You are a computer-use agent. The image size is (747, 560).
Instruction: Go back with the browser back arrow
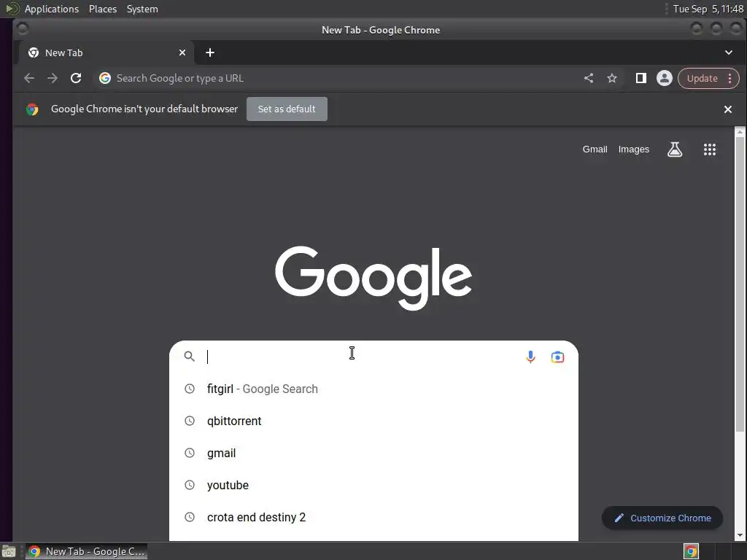(x=29, y=78)
